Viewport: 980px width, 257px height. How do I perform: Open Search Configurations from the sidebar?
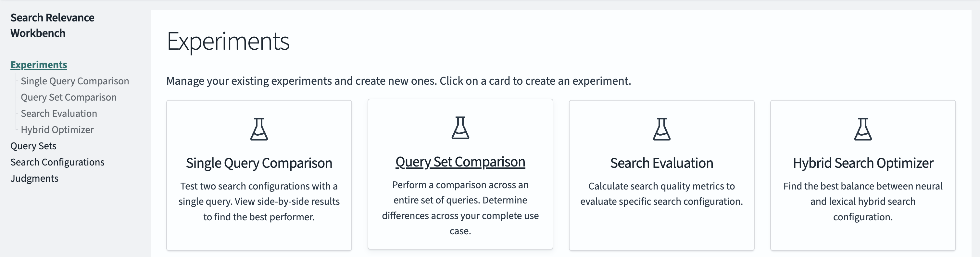57,162
